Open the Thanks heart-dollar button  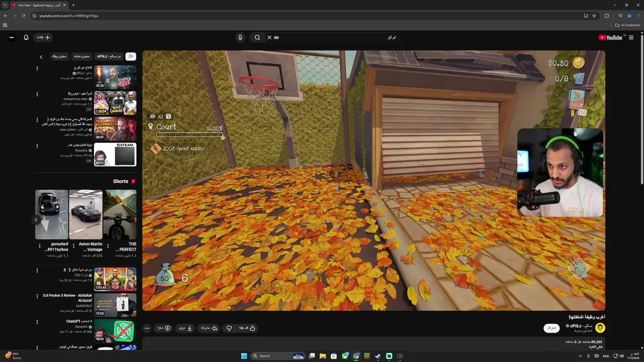click(164, 328)
